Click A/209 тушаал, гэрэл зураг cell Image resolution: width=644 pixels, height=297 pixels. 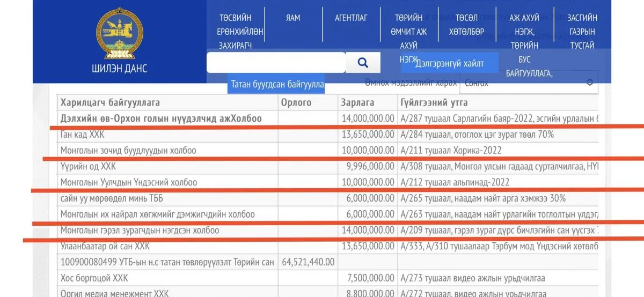[499, 231]
